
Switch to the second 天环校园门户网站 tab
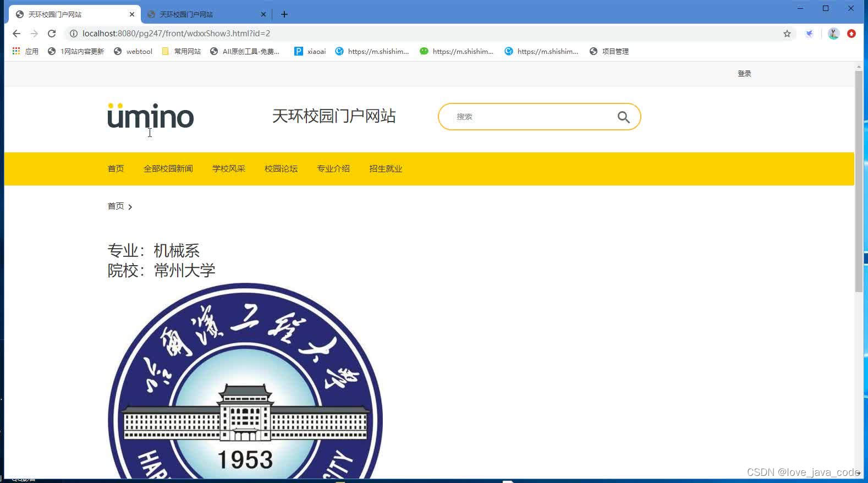tap(206, 14)
